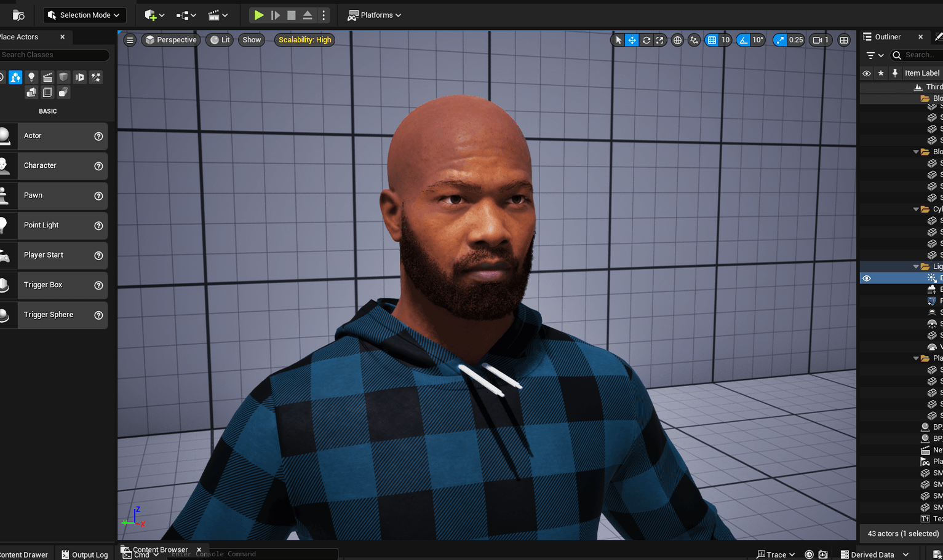Click the Eject from player button

click(x=308, y=15)
